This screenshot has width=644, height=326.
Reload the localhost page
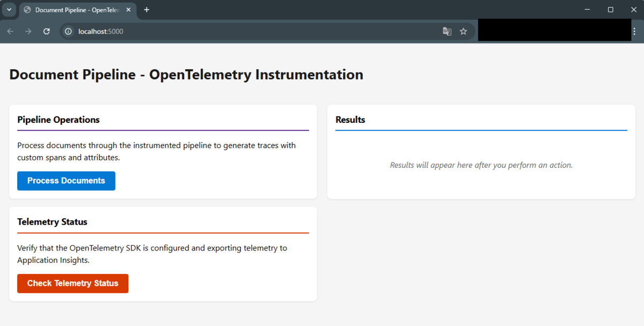coord(47,32)
